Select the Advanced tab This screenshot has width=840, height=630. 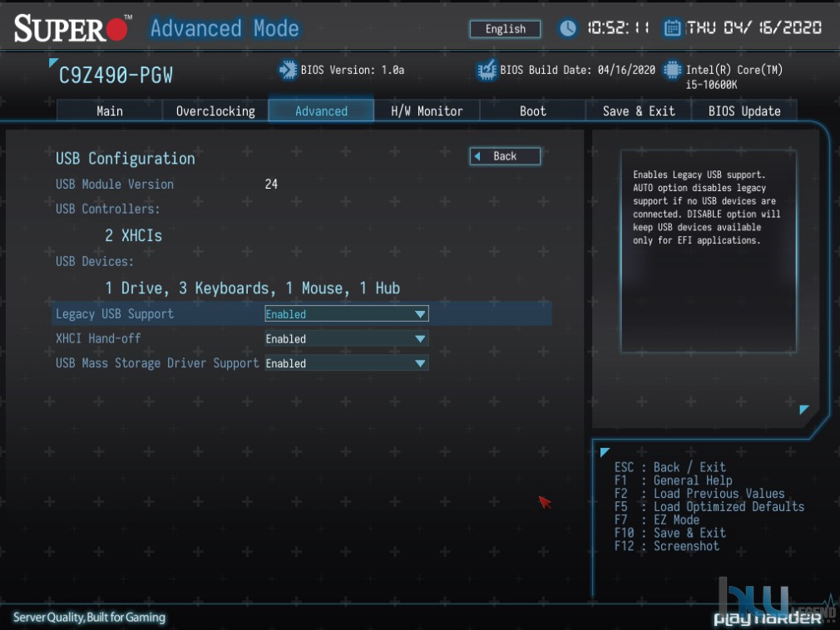tap(321, 111)
